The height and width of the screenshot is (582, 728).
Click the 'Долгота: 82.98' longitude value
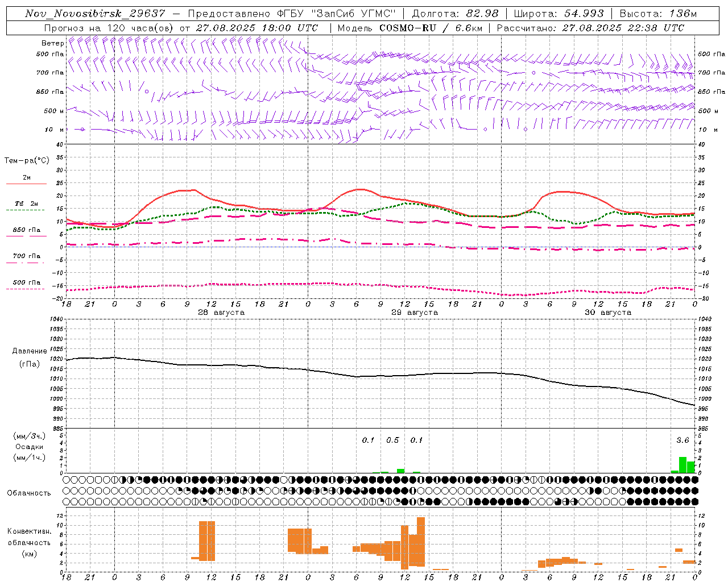click(455, 14)
